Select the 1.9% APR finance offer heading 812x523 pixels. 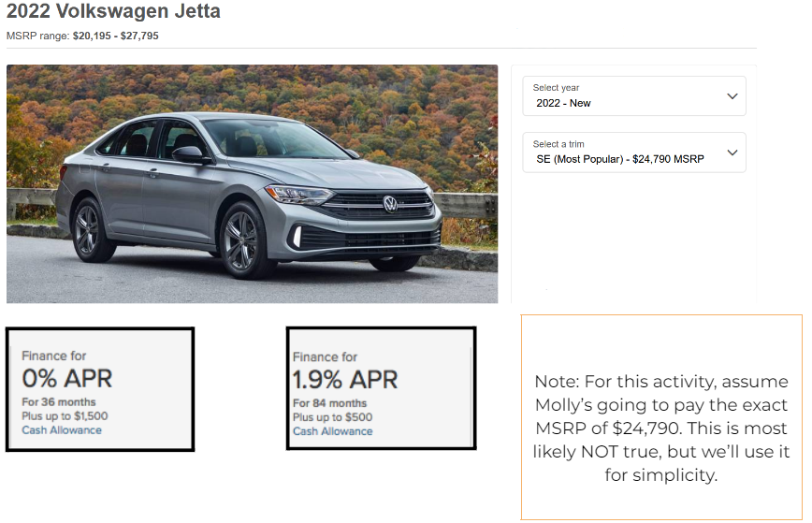[345, 380]
